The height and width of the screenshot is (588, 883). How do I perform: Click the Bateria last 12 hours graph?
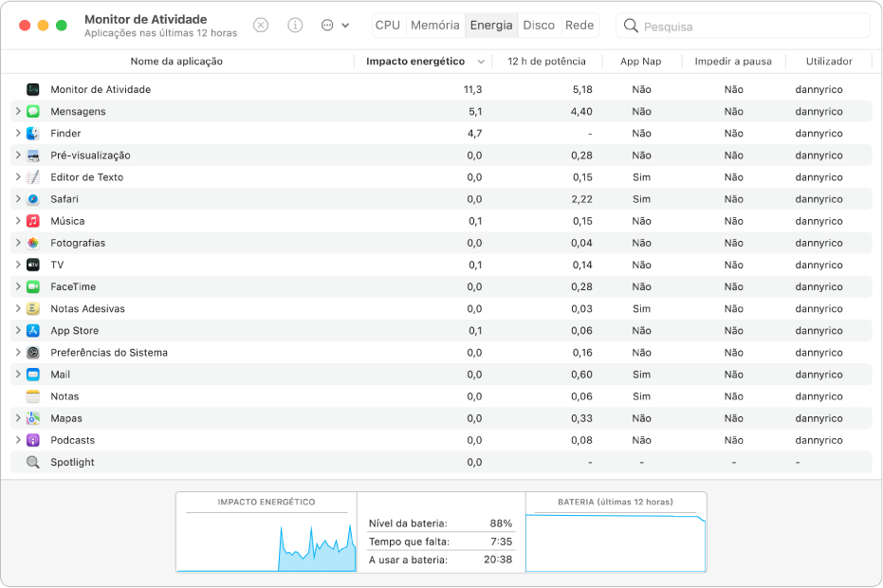tap(616, 532)
